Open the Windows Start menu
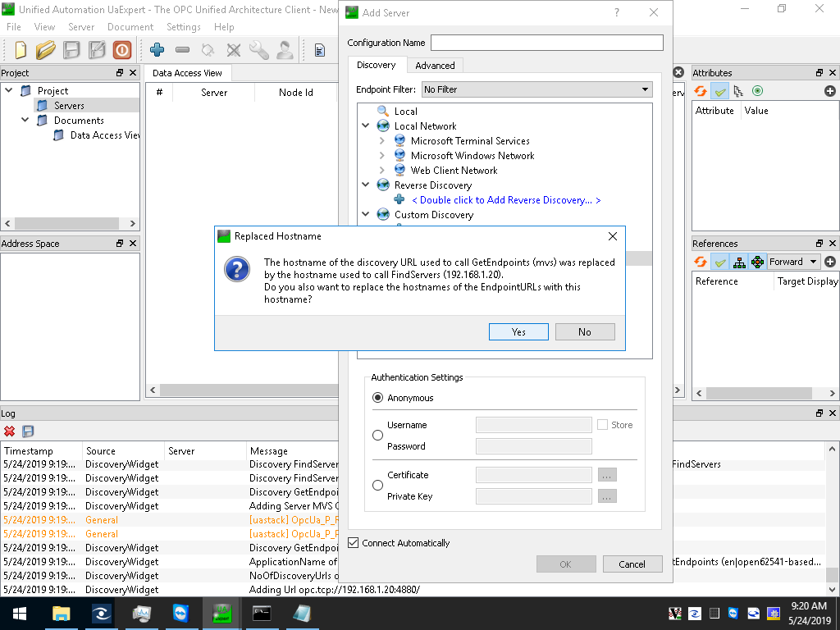The height and width of the screenshot is (630, 840). click(x=20, y=614)
